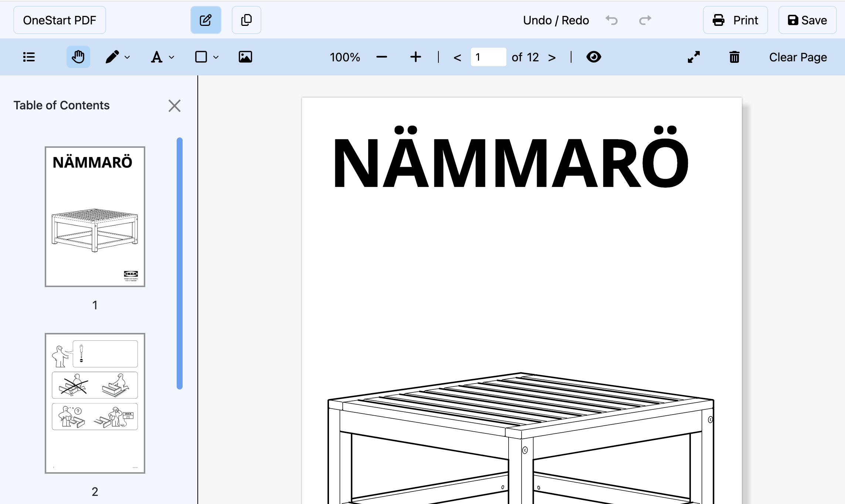This screenshot has width=845, height=504.
Task: Click the copy pages icon
Action: (x=246, y=20)
